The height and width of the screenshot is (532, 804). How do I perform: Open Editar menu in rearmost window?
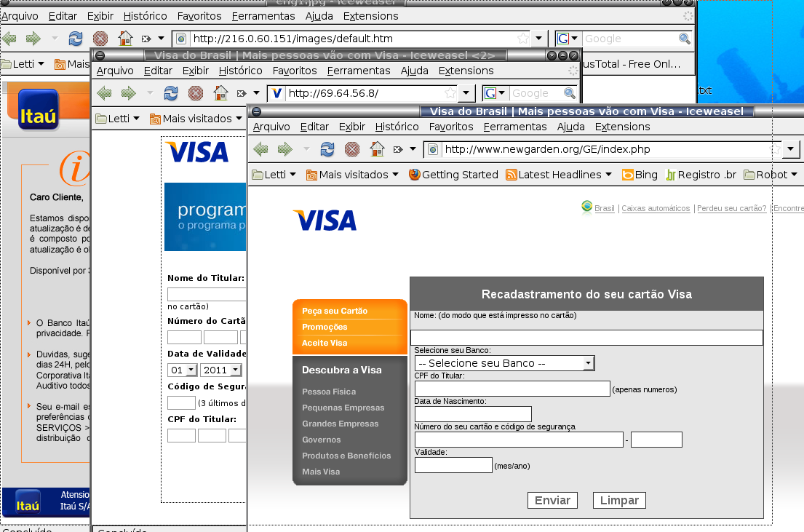click(63, 16)
